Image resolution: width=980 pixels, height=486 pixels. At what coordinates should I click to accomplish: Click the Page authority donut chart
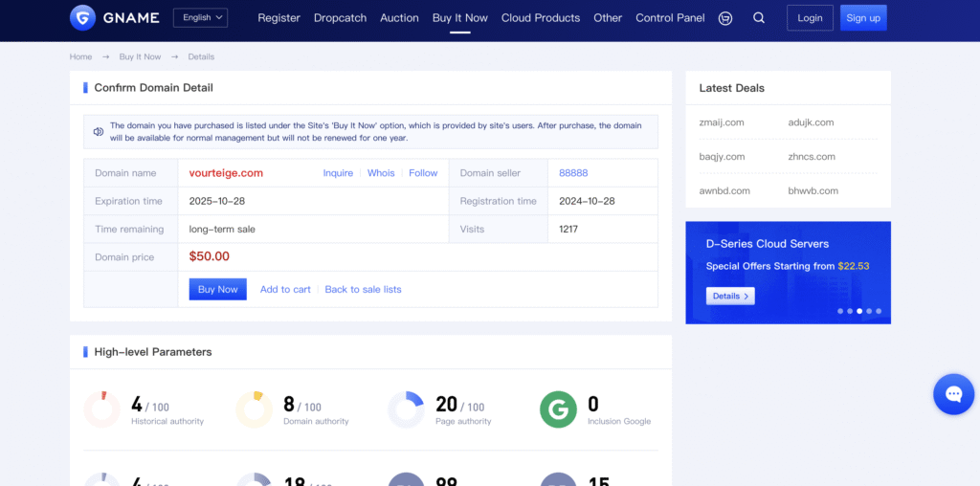tap(406, 409)
